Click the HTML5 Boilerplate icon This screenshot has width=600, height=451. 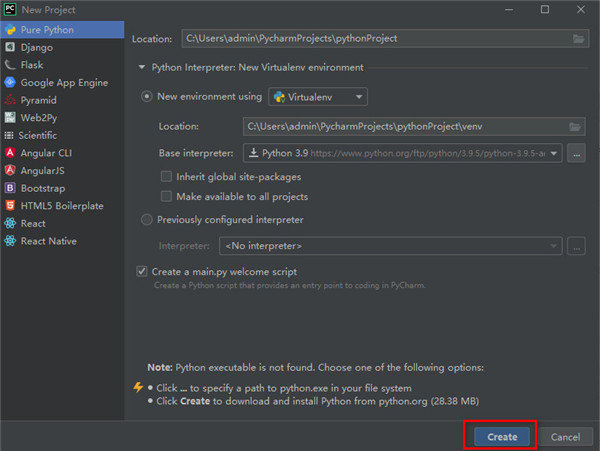click(10, 205)
